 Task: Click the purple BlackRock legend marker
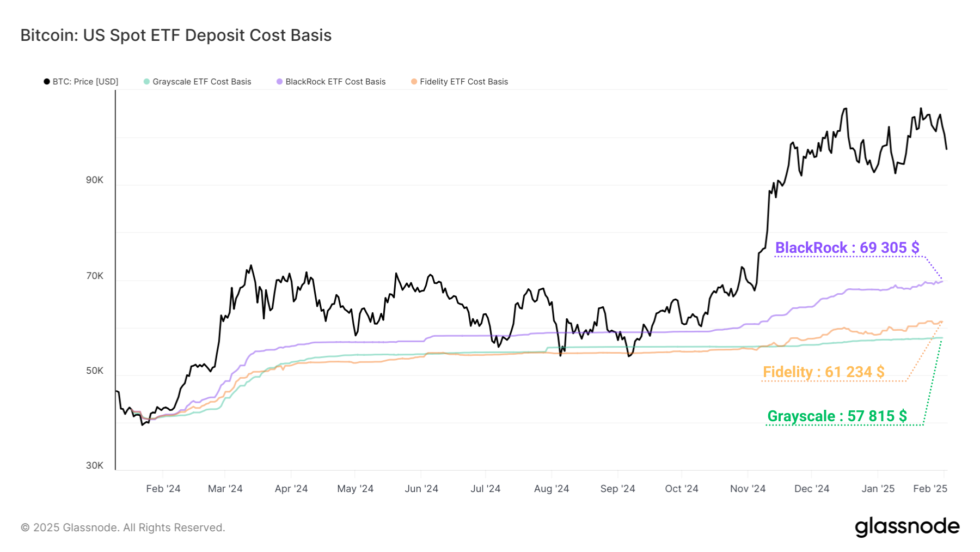279,81
